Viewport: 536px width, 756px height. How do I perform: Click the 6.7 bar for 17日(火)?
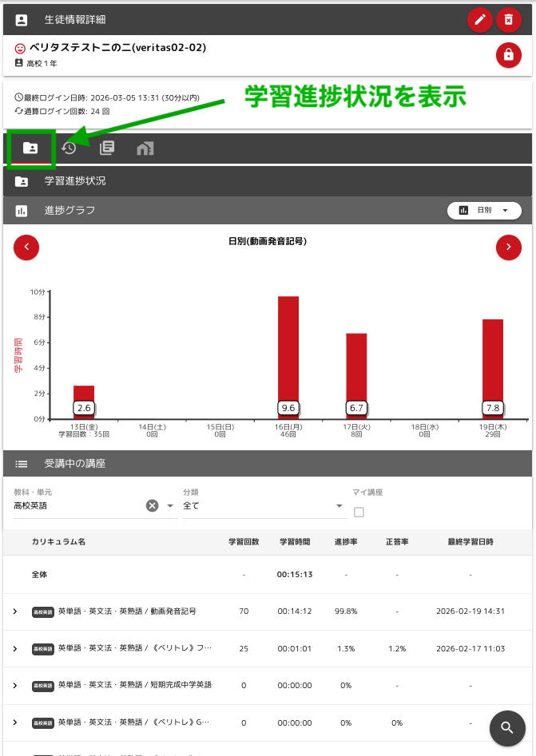tap(356, 376)
